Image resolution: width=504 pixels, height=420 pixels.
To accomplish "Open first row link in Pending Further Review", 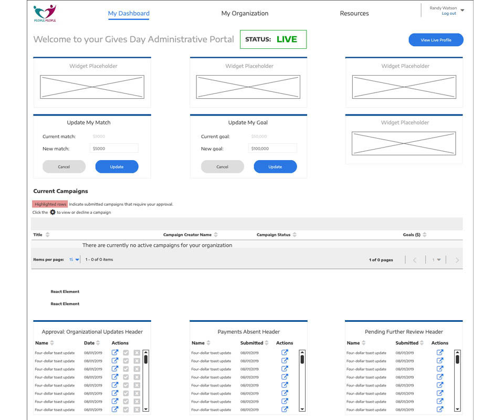I will [x=440, y=353].
